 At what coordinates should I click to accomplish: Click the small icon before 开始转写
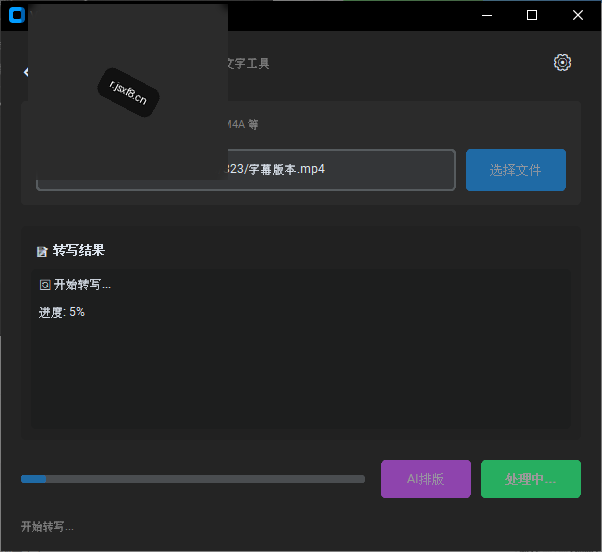45,285
